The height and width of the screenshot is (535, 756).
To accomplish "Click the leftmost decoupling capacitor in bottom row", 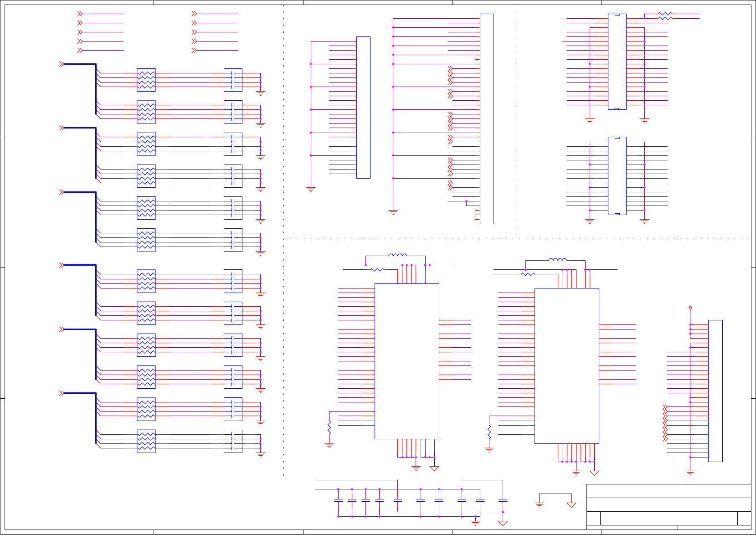I will tap(338, 500).
